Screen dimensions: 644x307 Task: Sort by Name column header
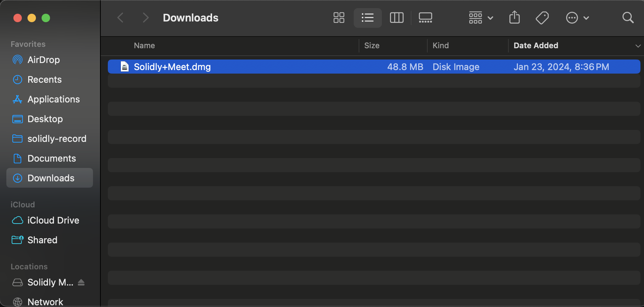pos(144,45)
